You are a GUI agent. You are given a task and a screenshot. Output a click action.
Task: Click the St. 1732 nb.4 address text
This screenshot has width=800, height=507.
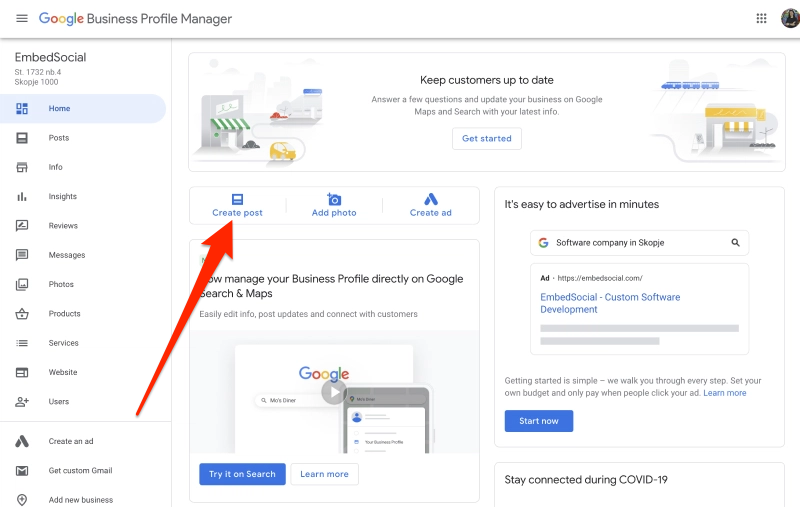click(x=38, y=72)
